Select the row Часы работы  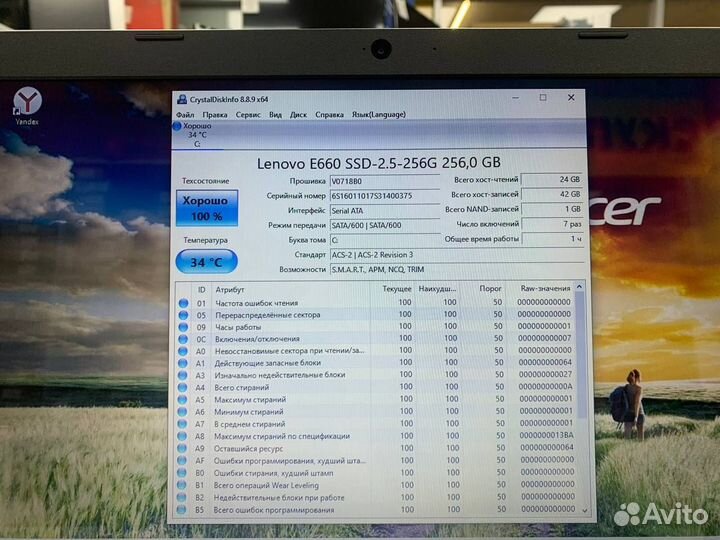coord(375,326)
